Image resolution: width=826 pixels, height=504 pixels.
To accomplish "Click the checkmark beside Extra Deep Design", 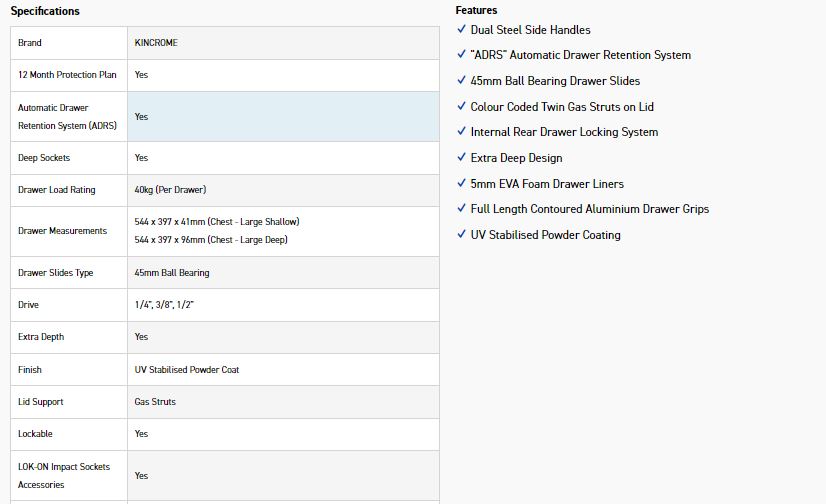I will pos(461,158).
